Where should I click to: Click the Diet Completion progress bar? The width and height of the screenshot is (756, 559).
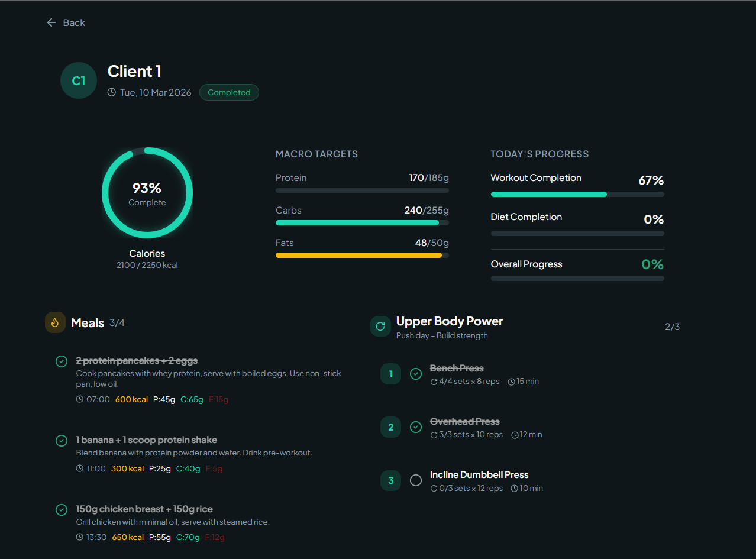(577, 233)
